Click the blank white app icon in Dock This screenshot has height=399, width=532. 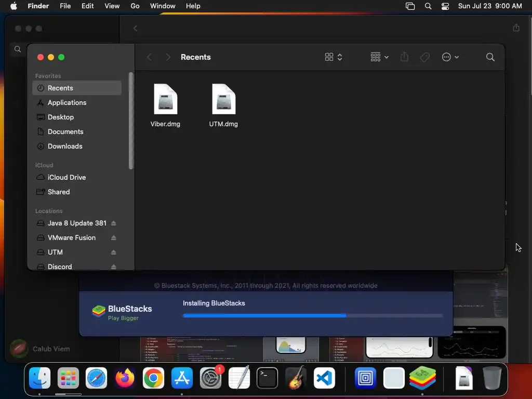tap(394, 378)
